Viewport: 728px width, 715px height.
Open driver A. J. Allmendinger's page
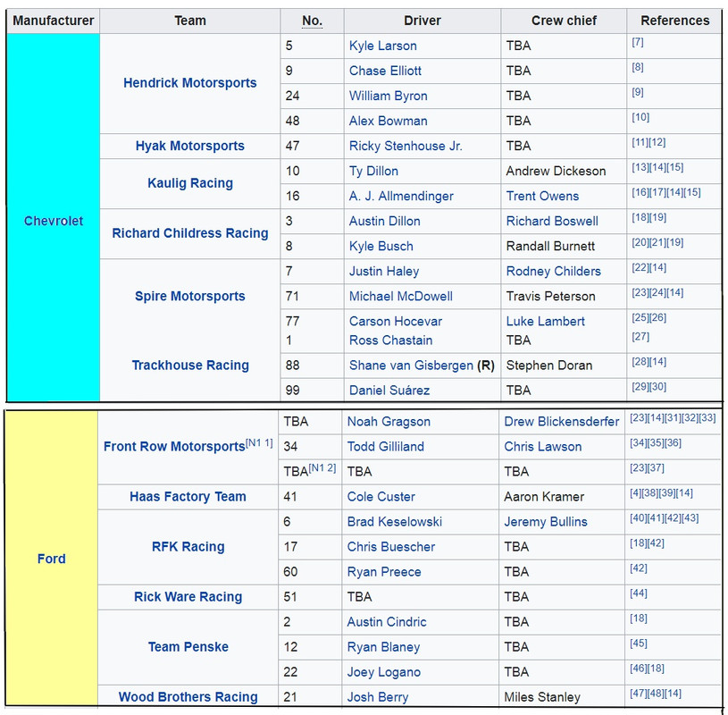(x=401, y=197)
